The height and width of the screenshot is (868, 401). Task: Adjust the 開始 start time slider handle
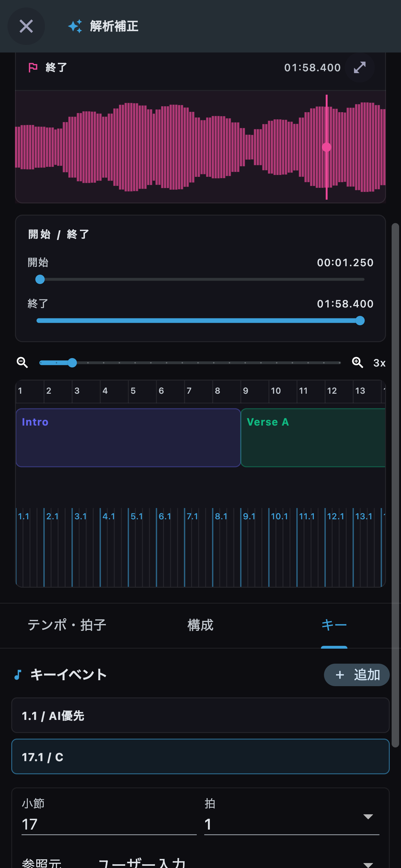[40, 279]
